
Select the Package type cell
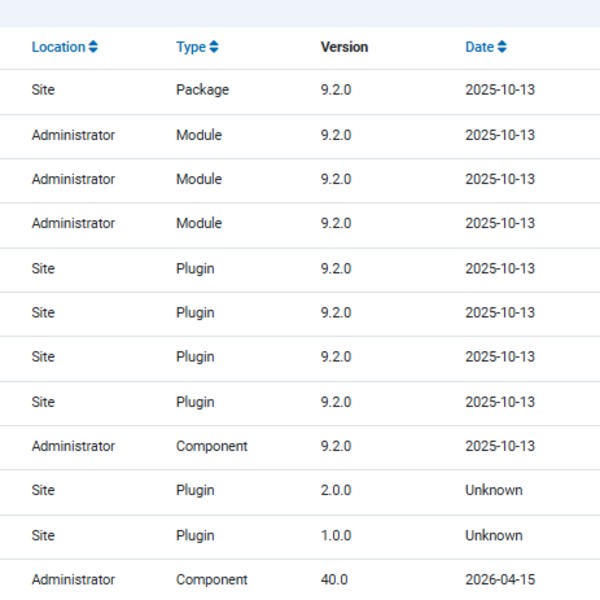click(x=202, y=90)
